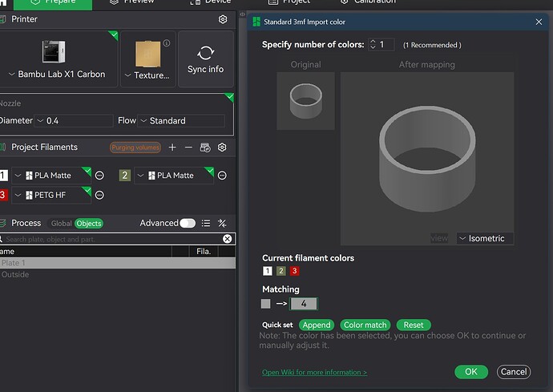Cancel the import color dialog
The height and width of the screenshot is (392, 553).
click(x=514, y=372)
